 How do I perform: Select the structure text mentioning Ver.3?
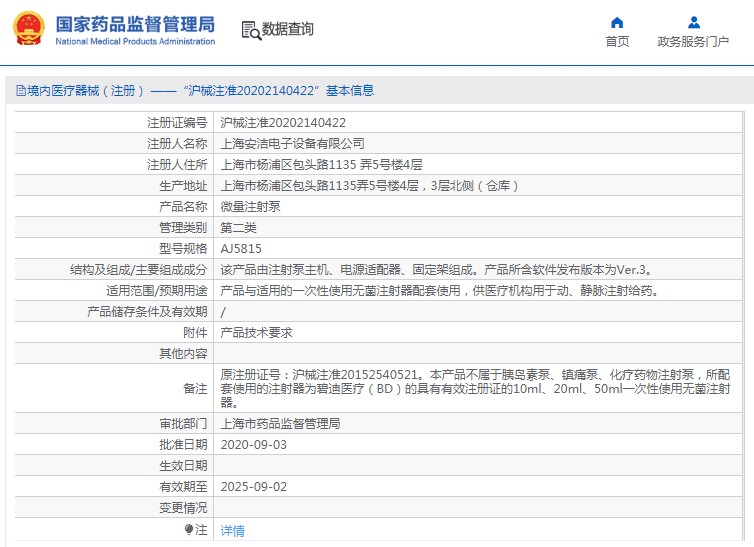coord(436,270)
